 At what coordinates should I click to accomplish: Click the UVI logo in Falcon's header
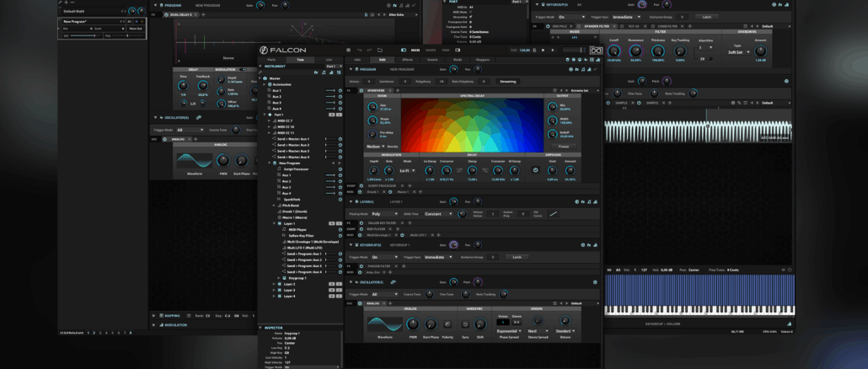point(594,50)
